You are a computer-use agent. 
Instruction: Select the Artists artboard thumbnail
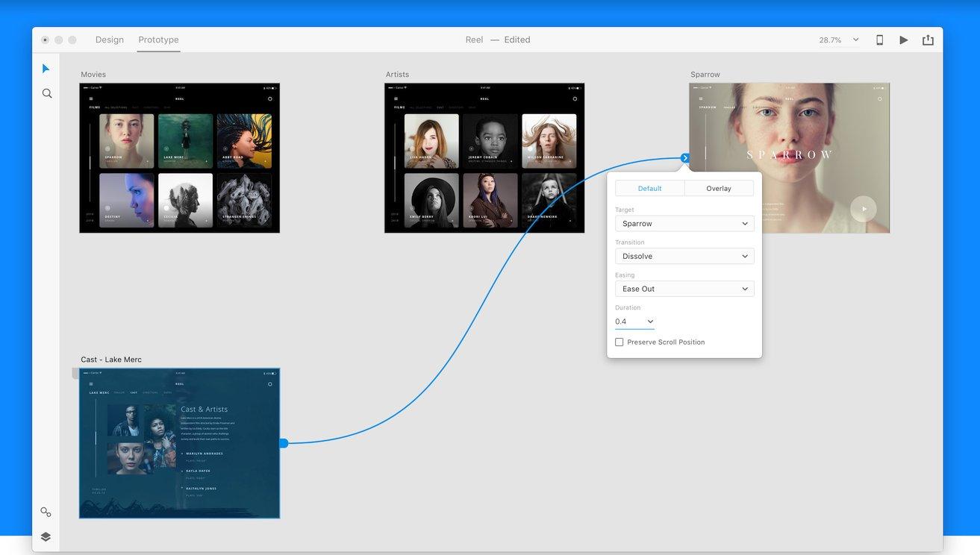[x=484, y=158]
